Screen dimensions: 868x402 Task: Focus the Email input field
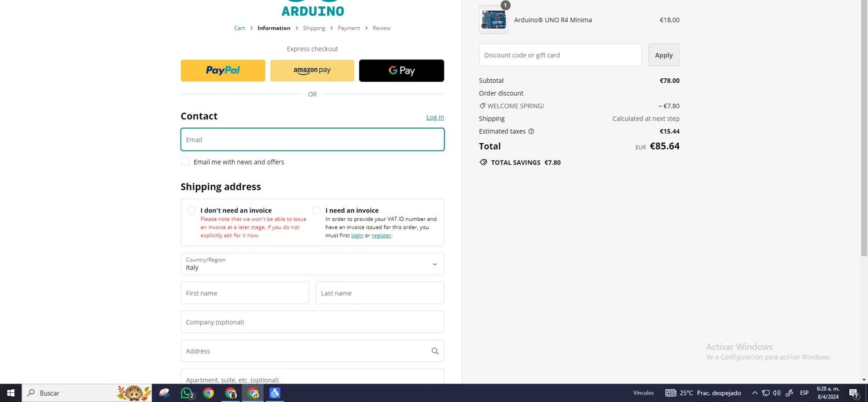click(x=312, y=140)
